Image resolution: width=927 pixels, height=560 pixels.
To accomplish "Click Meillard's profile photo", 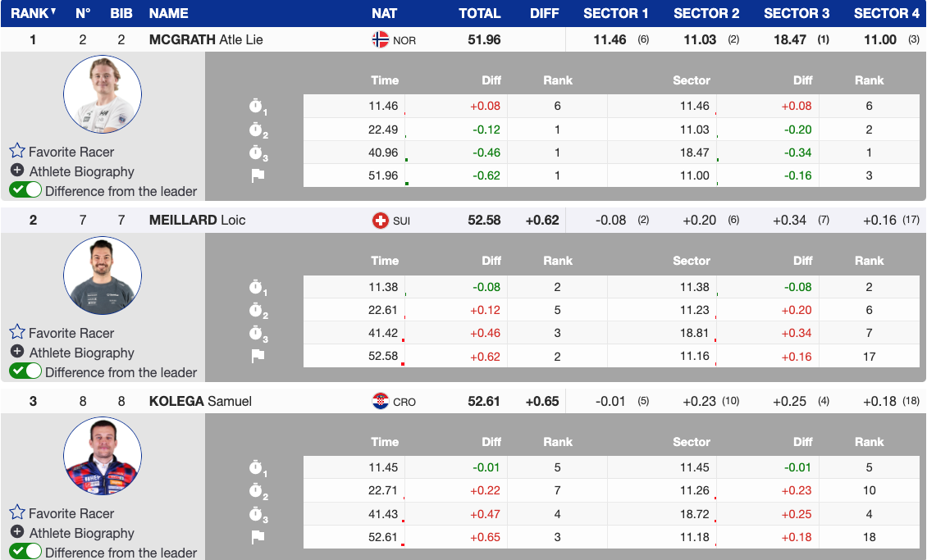I will 103,275.
